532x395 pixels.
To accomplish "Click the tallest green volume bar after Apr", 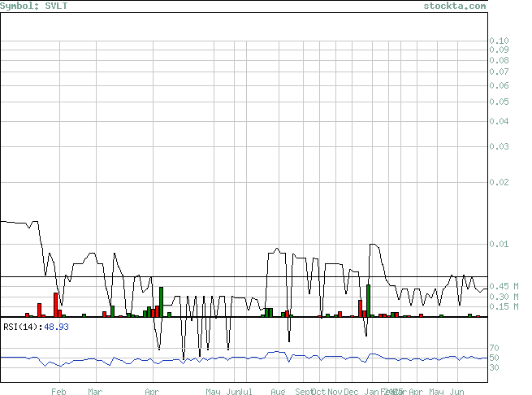I will pos(161,302).
